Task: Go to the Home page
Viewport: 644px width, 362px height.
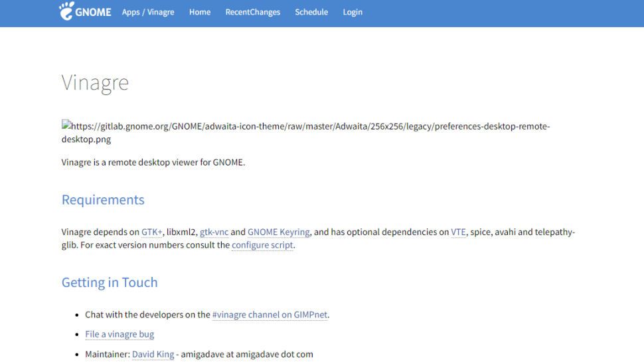Action: [200, 12]
